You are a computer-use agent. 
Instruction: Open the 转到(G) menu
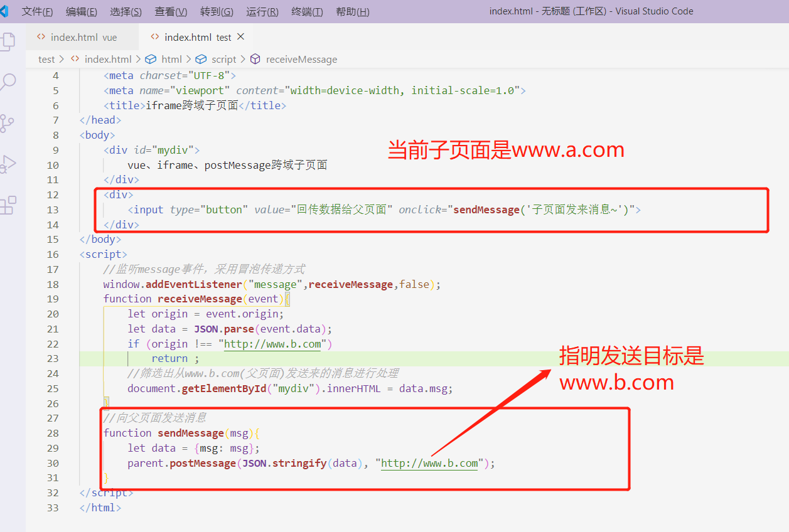coord(217,11)
